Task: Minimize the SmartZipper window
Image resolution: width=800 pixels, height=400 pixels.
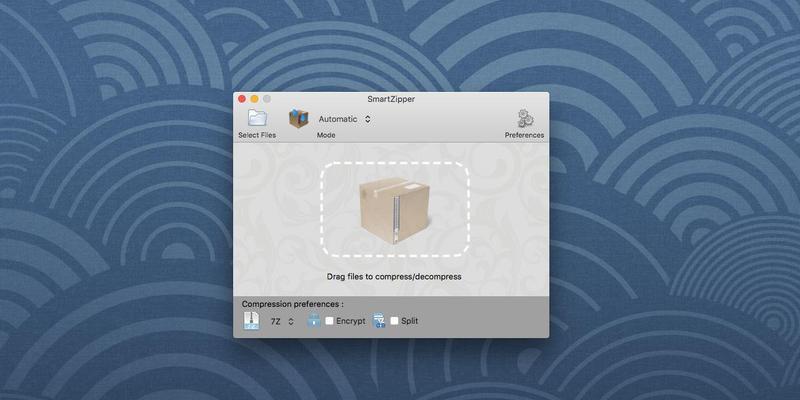Action: coord(254,99)
